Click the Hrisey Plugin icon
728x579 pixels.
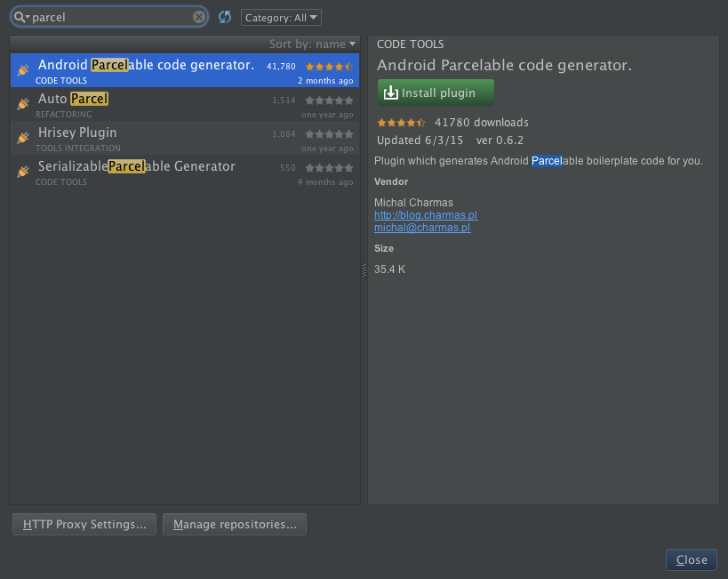click(x=21, y=139)
